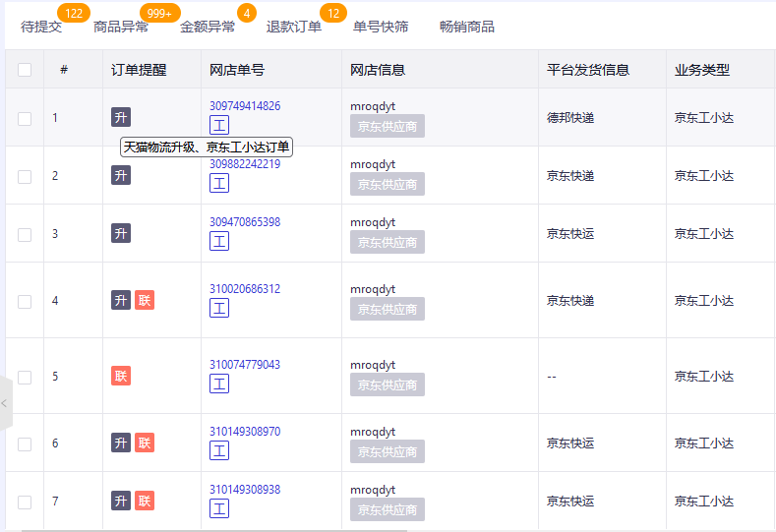776x532 pixels.
Task: Click the 网店单号 column header
Action: [237, 70]
